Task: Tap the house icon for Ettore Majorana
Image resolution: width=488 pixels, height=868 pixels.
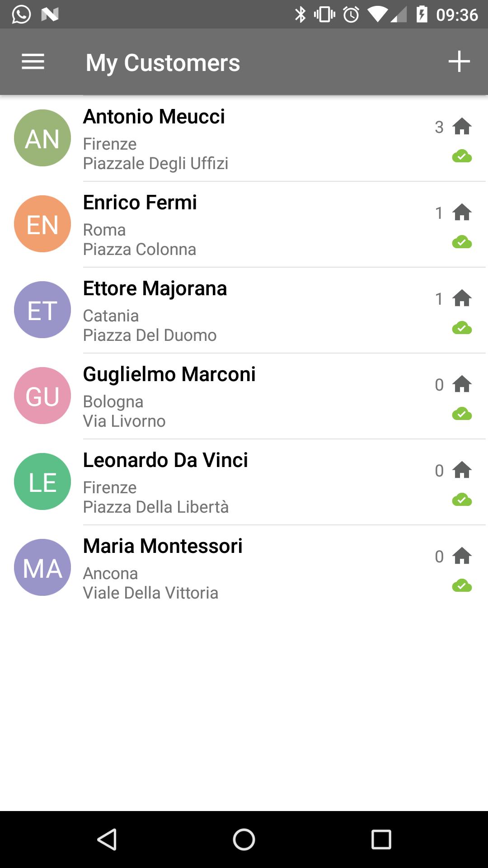Action: point(462,298)
